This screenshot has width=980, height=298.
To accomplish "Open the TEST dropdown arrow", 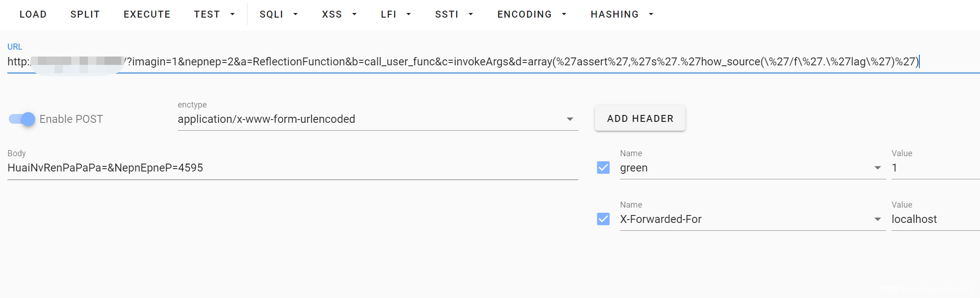I will coord(232,14).
